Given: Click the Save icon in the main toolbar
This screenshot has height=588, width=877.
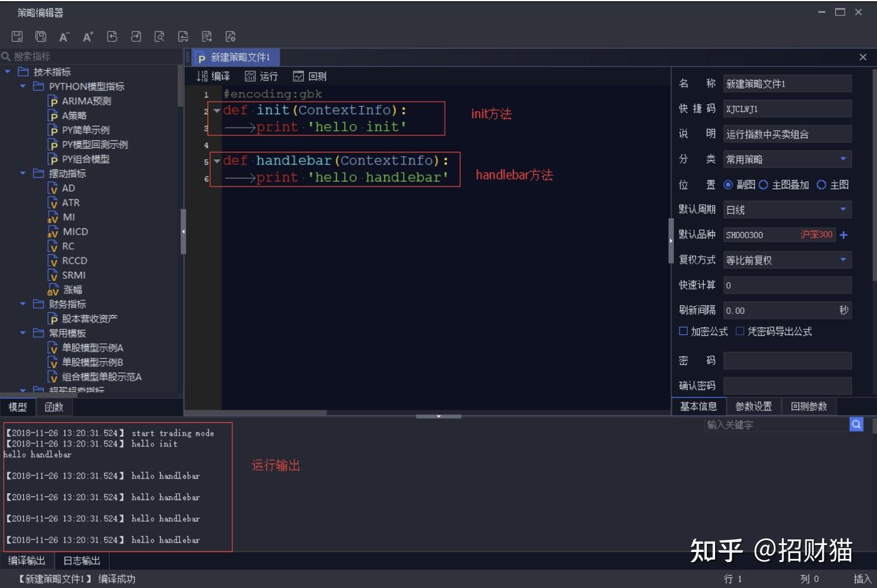Looking at the screenshot, I should [16, 36].
